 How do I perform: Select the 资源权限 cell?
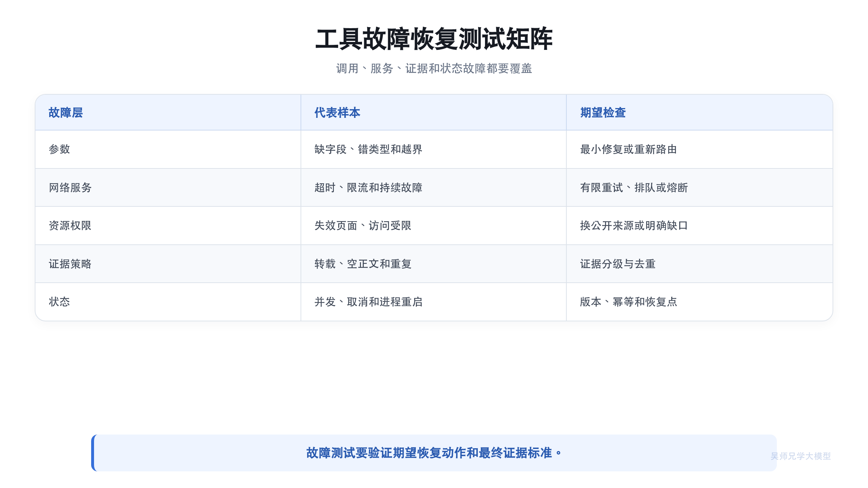point(168,226)
